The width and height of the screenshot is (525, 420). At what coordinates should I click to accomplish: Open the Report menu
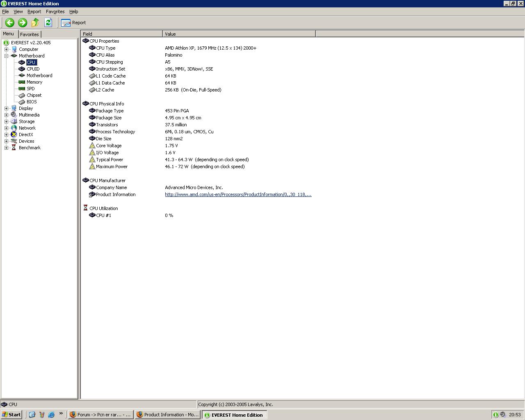34,11
